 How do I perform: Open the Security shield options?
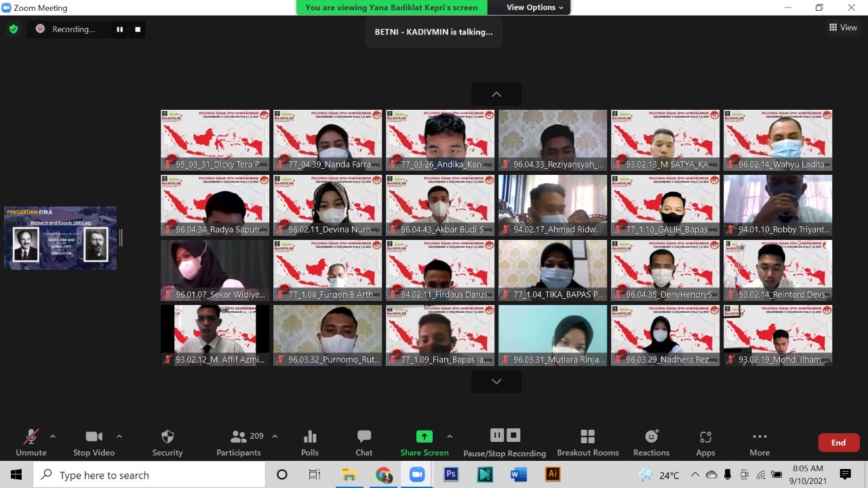pyautogui.click(x=167, y=443)
